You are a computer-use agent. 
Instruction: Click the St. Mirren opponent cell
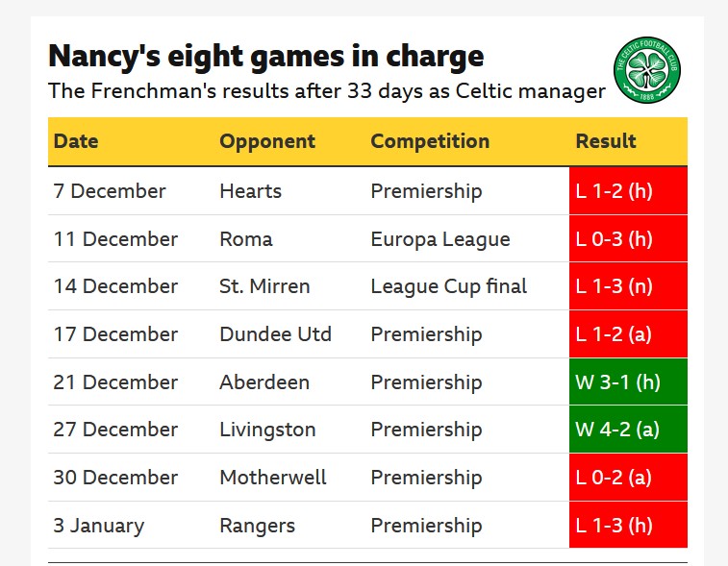pyautogui.click(x=265, y=286)
